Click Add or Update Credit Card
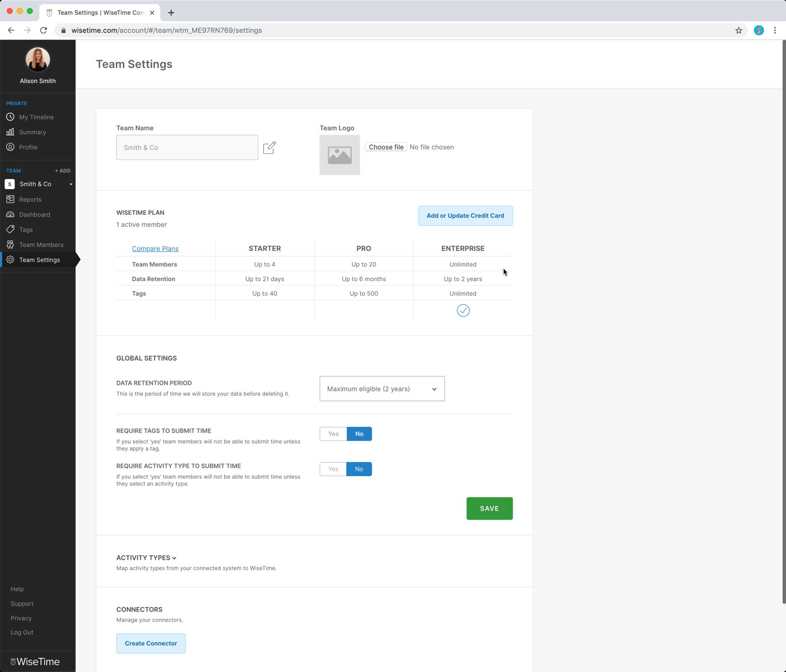786x672 pixels. coord(465,216)
